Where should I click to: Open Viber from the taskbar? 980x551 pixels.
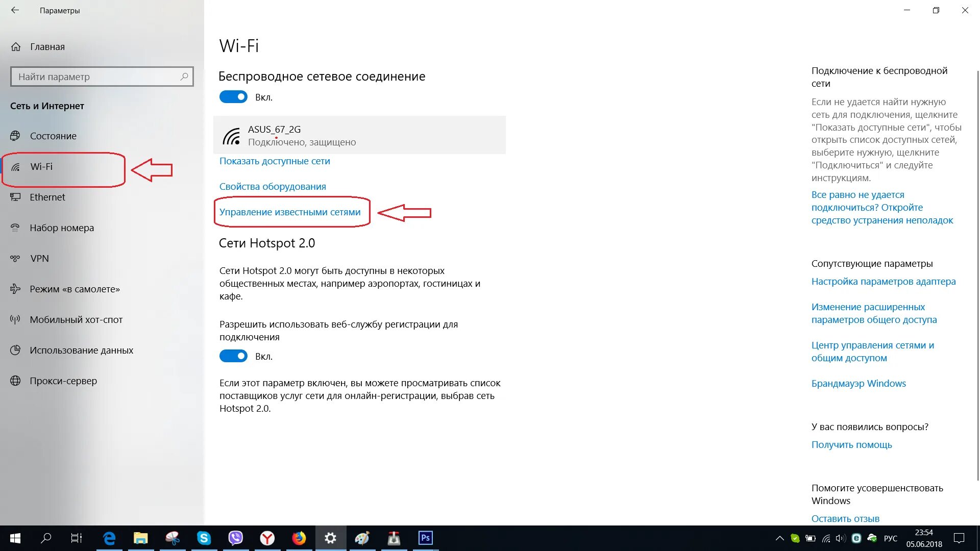pos(235,538)
